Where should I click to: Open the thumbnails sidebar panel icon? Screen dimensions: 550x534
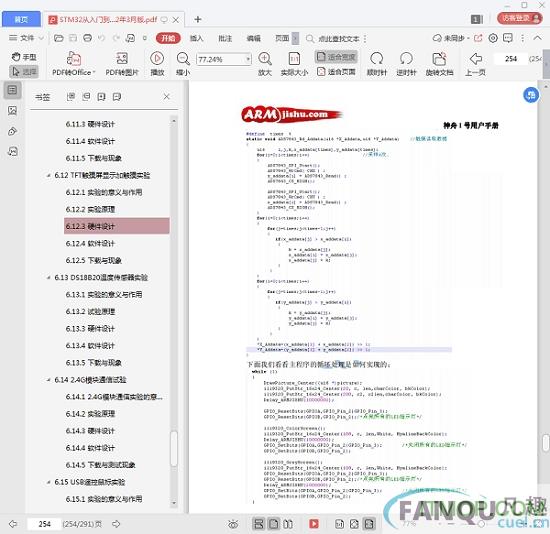12,111
